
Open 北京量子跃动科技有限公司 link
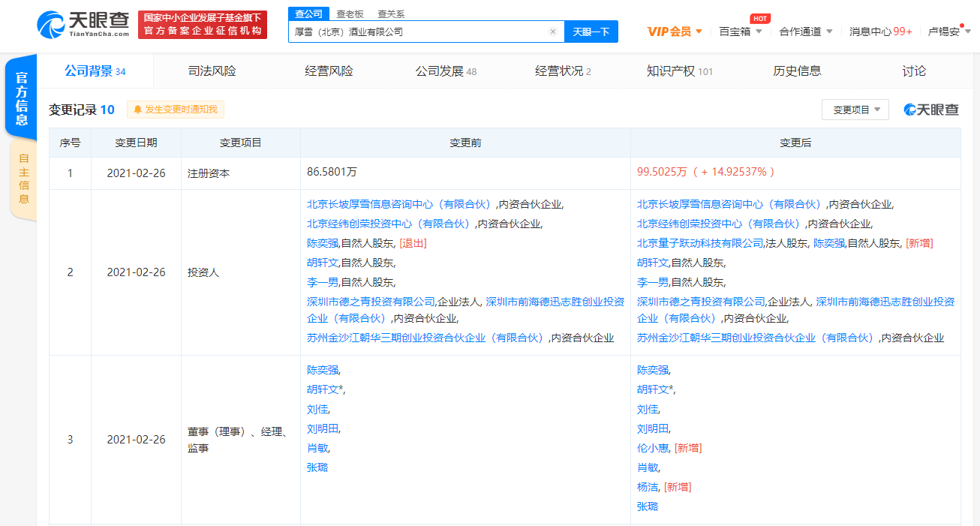pyautogui.click(x=700, y=243)
